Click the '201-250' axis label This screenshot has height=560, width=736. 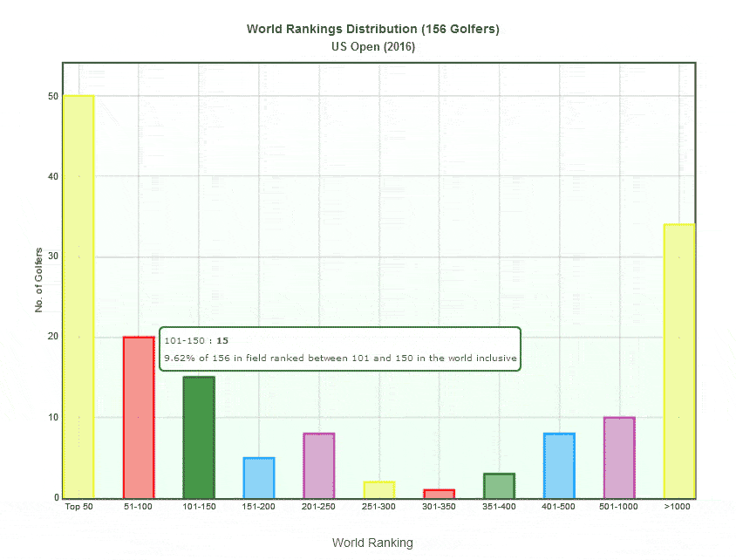point(318,507)
